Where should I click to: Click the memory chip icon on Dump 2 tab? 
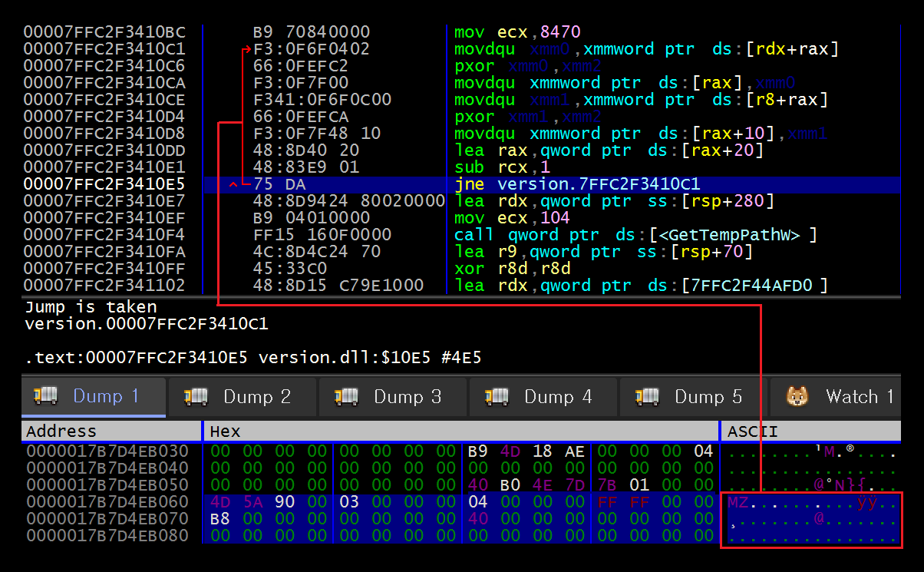tap(196, 396)
